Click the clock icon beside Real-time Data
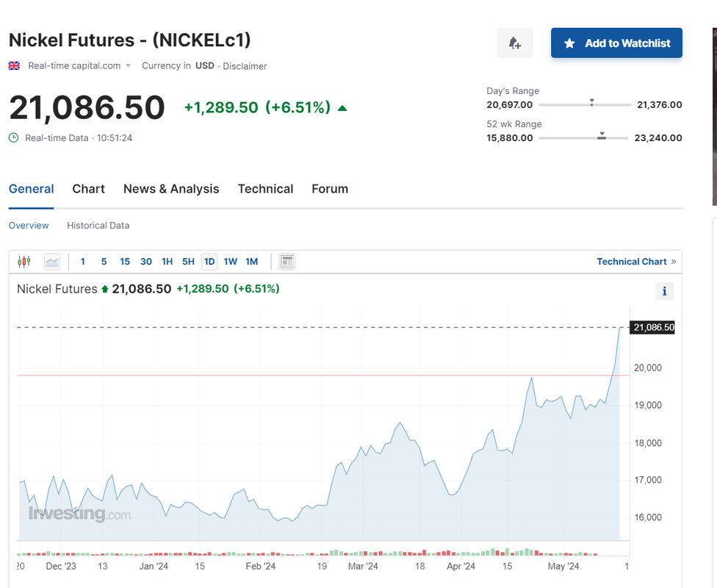717x588 pixels. coord(14,137)
